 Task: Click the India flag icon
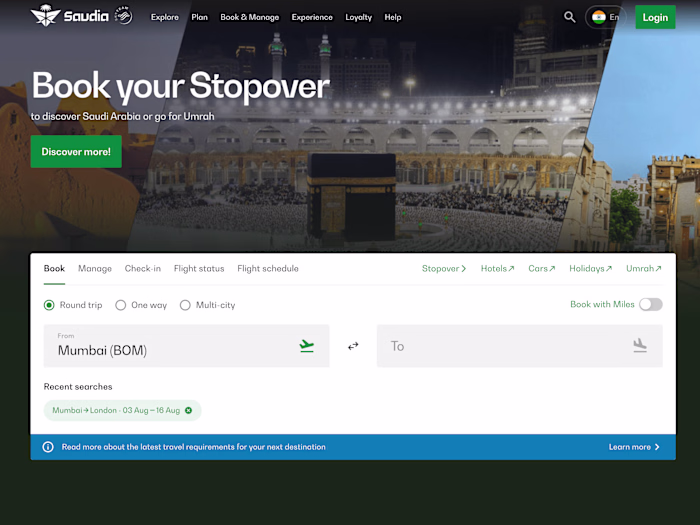click(598, 17)
